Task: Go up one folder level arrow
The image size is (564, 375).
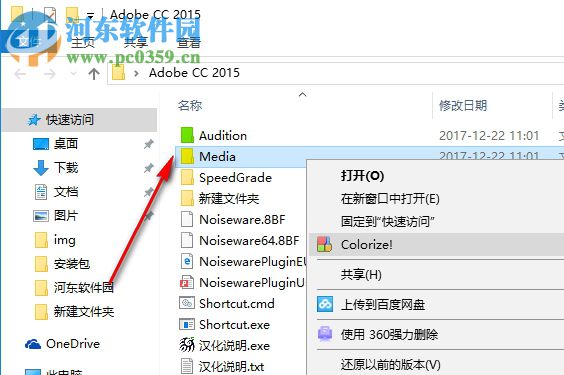Action: click(94, 74)
